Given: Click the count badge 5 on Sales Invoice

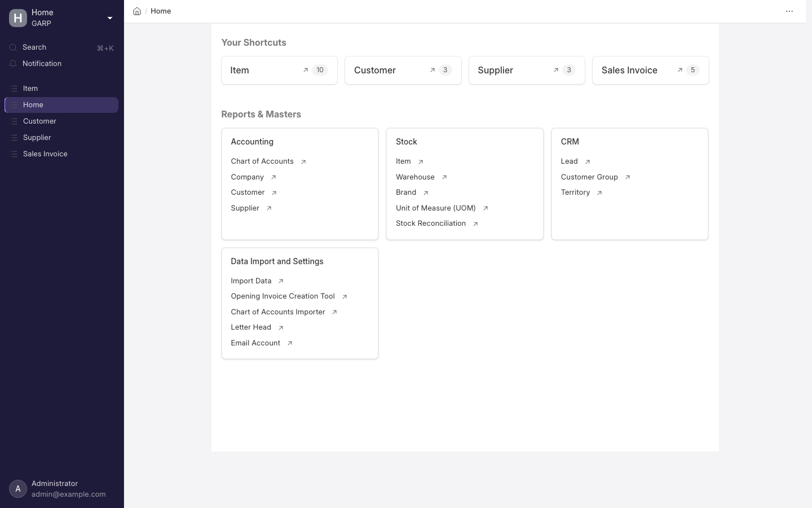Looking at the screenshot, I should click(692, 70).
